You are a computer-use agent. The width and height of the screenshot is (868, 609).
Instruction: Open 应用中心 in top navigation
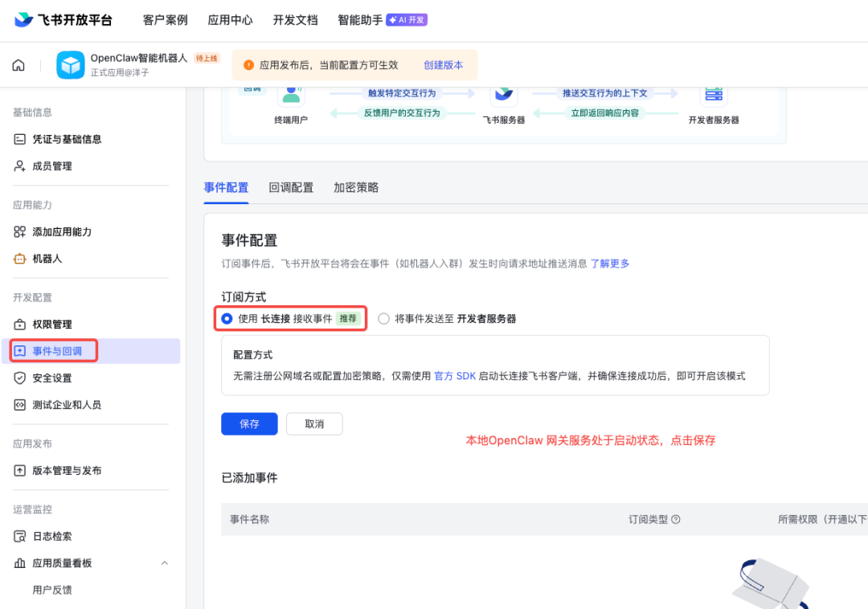[x=231, y=20]
